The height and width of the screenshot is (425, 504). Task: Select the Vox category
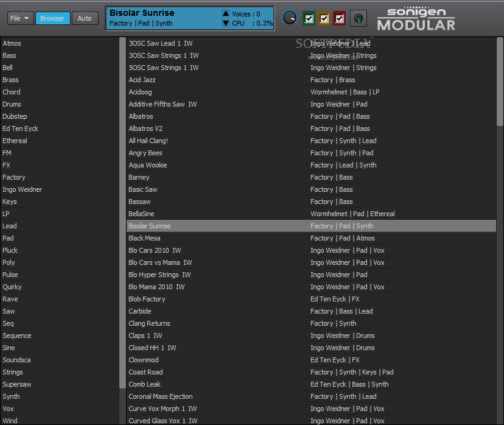60,409
